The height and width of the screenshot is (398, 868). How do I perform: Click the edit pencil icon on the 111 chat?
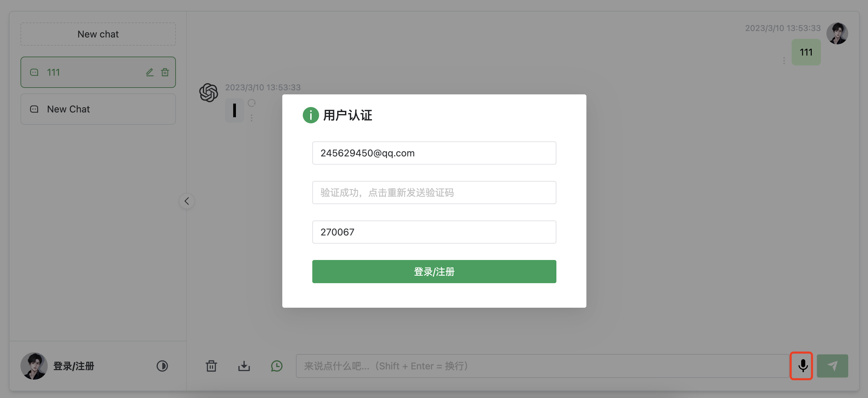(x=150, y=72)
